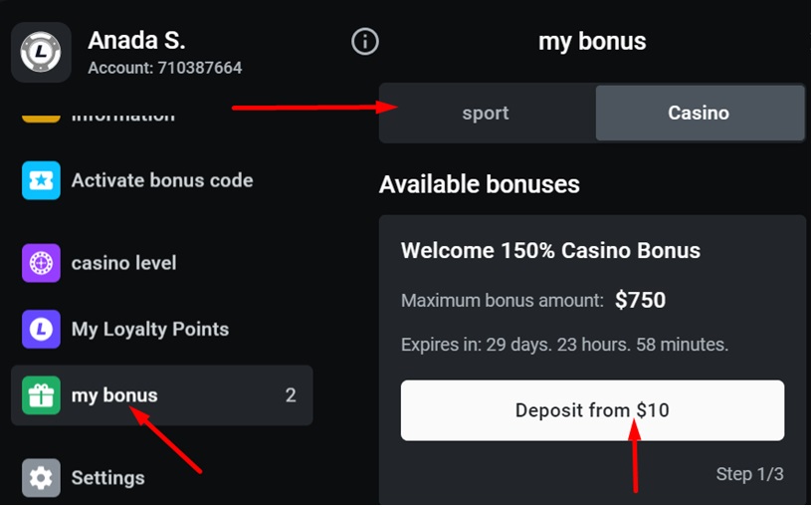
Task: Open My Loyalty Points label
Action: click(x=150, y=330)
